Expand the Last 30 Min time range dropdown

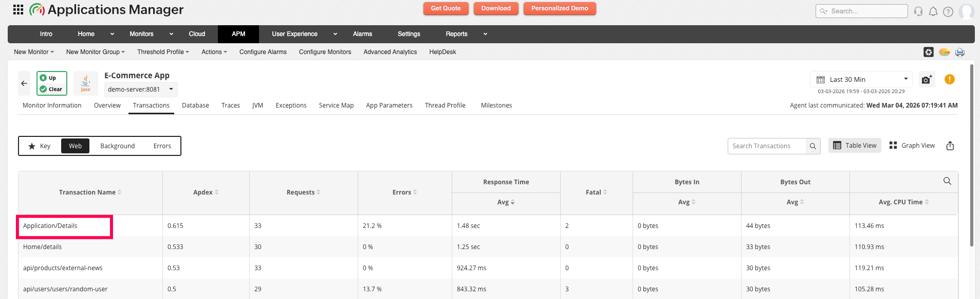861,79
